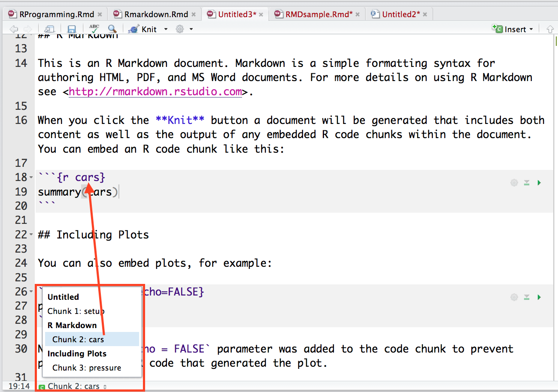The width and height of the screenshot is (558, 392).
Task: Close the Untitled2* tab
Action: tap(425, 15)
